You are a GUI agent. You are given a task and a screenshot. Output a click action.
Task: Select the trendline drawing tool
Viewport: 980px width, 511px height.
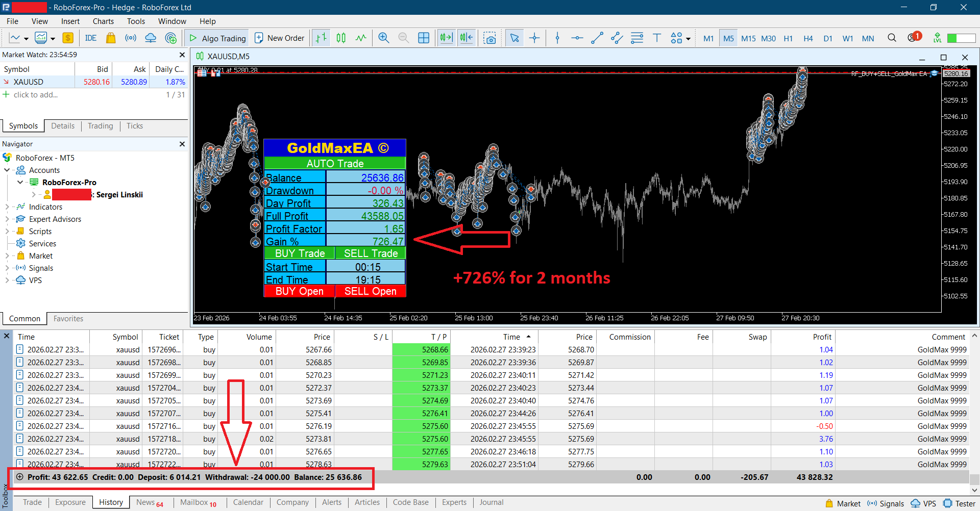597,38
